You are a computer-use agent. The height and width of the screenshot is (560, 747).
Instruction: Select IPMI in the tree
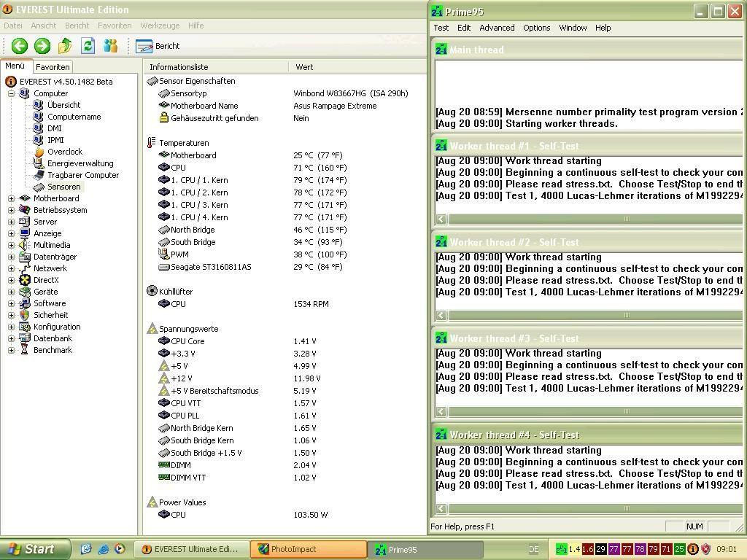point(55,140)
